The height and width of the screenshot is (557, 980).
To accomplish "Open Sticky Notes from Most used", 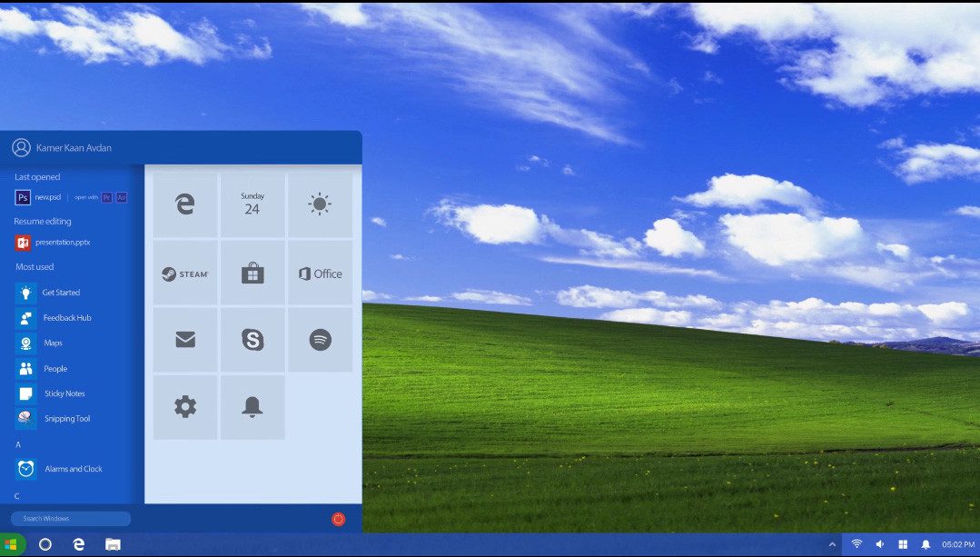I will 64,393.
